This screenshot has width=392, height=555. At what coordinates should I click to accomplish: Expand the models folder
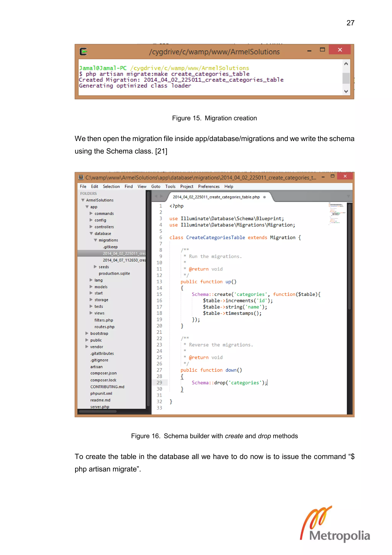pyautogui.click(x=91, y=287)
